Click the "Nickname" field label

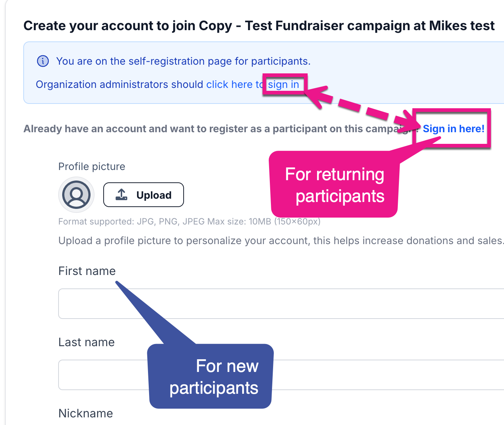click(86, 413)
